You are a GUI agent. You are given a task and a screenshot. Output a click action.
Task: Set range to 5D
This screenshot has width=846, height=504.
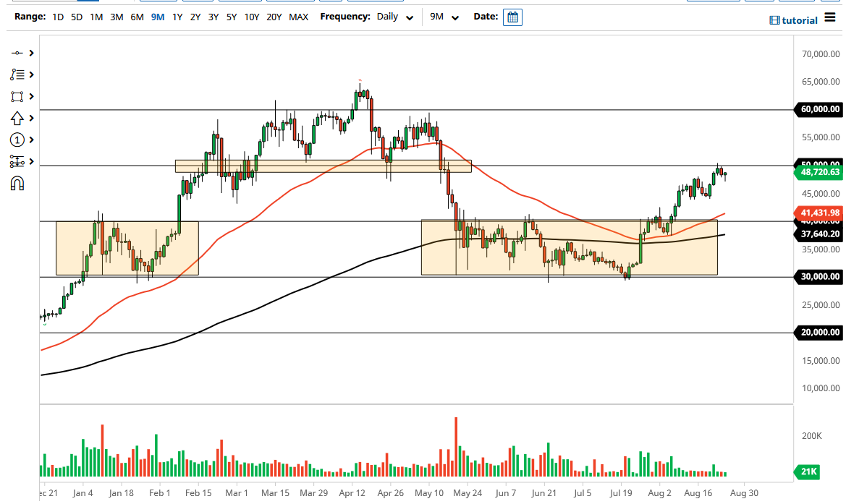[x=77, y=17]
